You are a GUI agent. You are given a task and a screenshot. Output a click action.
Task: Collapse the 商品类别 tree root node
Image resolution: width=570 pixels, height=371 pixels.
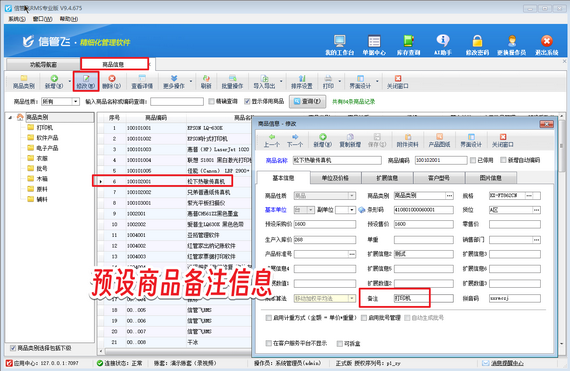10,117
